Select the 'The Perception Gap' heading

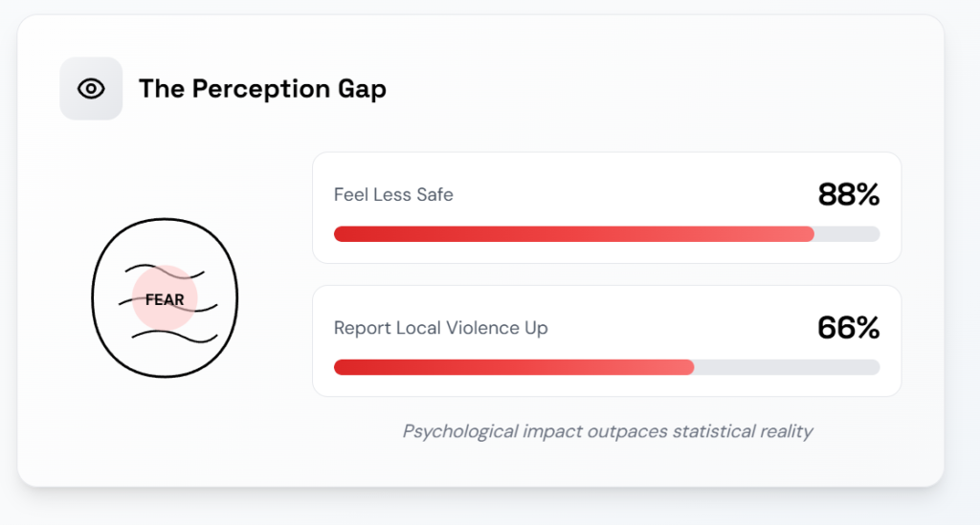(262, 89)
